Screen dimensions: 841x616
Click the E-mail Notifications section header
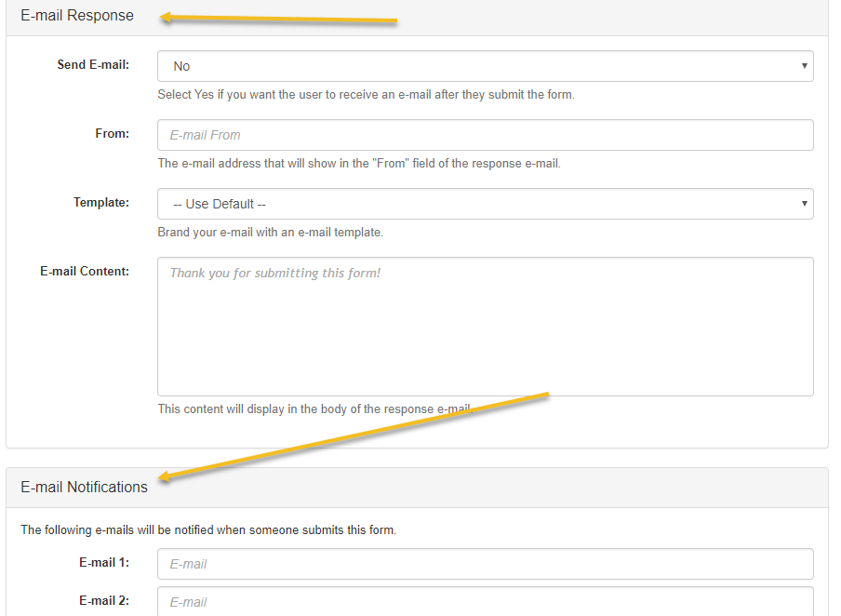click(85, 488)
